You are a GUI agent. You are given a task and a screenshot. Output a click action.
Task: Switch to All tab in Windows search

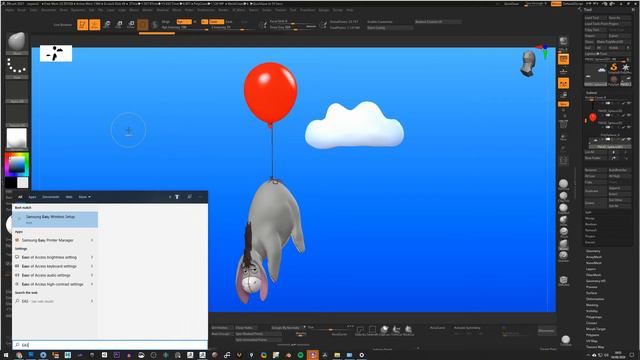coord(20,197)
